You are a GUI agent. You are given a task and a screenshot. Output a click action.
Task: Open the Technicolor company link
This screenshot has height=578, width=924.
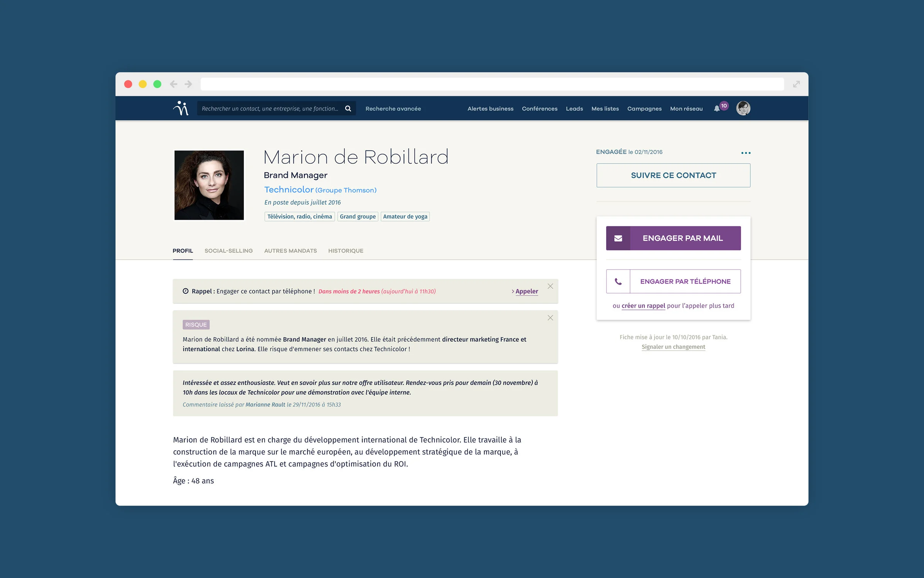(289, 190)
